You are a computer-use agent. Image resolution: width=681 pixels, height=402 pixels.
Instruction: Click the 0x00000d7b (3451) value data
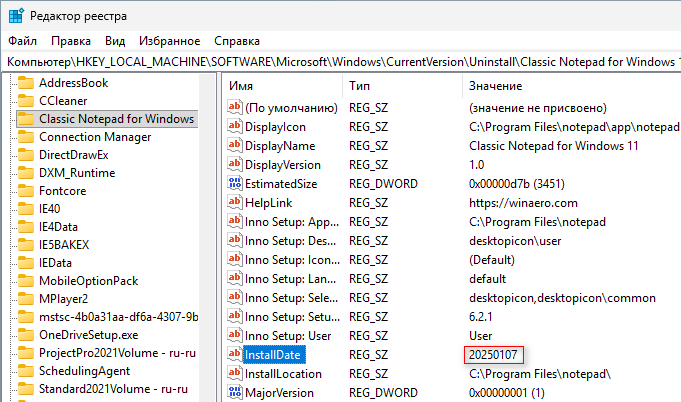click(x=517, y=184)
